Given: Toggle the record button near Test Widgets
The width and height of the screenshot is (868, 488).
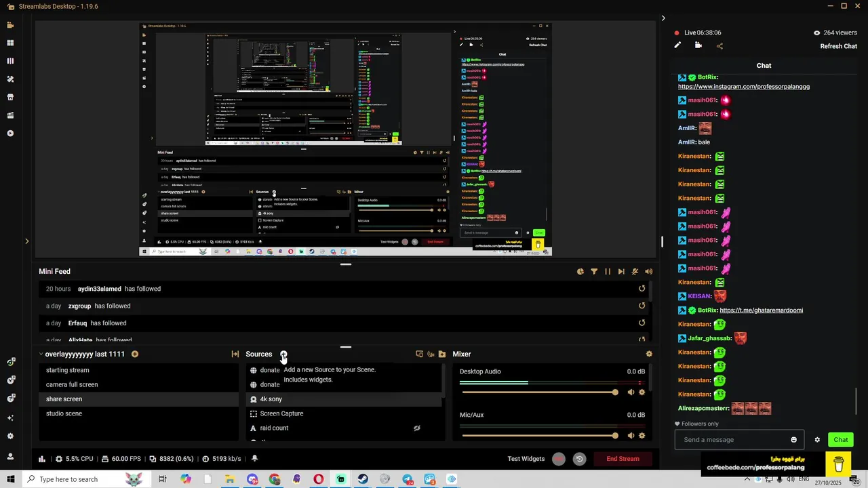Looking at the screenshot, I should click(x=558, y=459).
